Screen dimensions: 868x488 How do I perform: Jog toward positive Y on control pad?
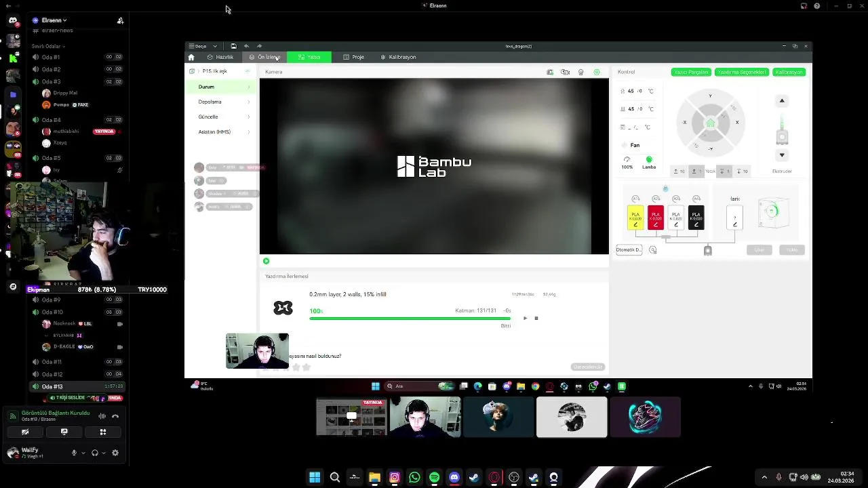click(711, 97)
